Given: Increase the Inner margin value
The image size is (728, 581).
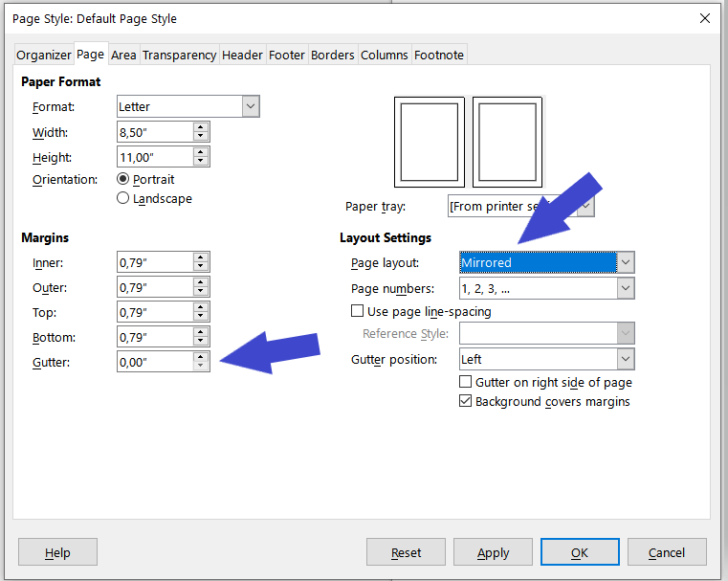Looking at the screenshot, I should pos(200,257).
